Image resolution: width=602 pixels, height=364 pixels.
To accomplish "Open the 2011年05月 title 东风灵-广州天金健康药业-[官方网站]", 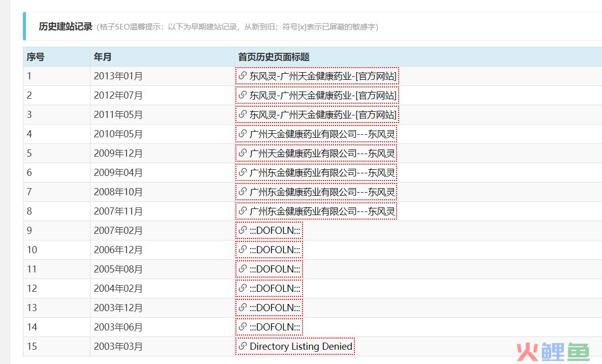I will (323, 114).
